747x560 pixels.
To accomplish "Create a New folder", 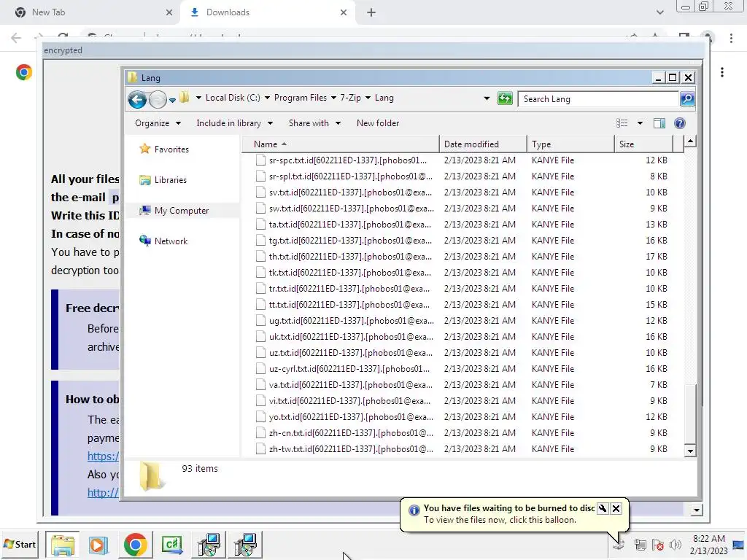I will pyautogui.click(x=378, y=123).
